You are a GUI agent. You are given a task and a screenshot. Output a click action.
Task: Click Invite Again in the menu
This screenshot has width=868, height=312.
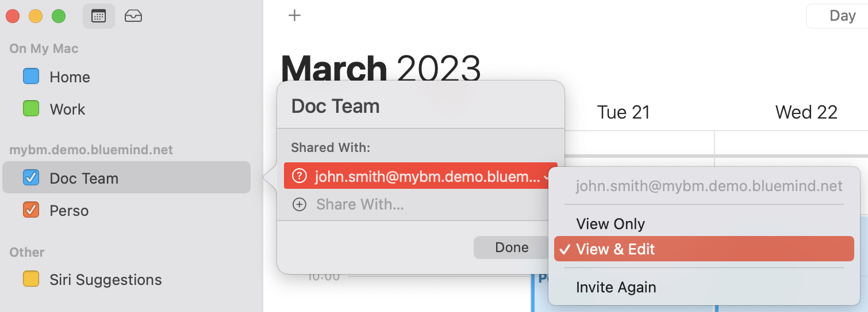(616, 287)
